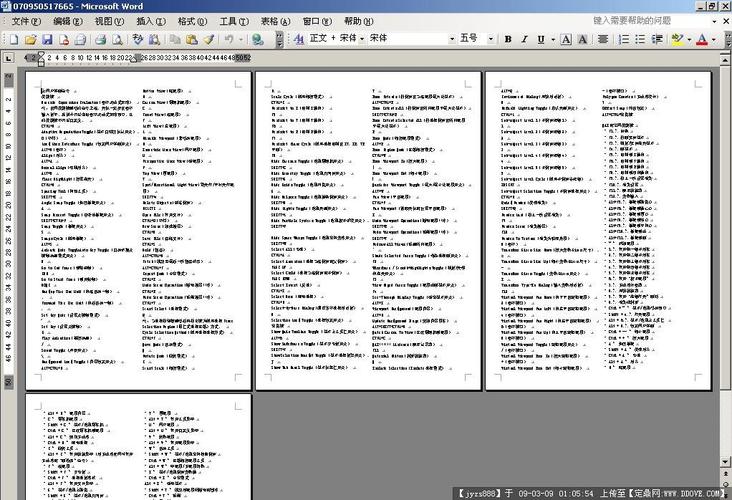Screen dimensions: 732x500
Task: Open Print Preview from the toolbar
Action: coord(116,39)
